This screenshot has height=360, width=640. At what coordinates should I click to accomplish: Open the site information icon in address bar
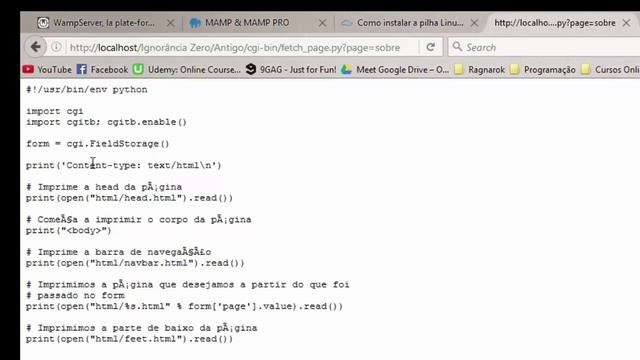56,47
